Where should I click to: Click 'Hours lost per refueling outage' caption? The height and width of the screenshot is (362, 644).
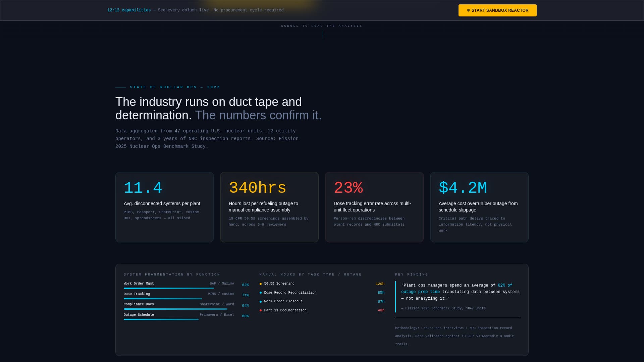tap(263, 207)
